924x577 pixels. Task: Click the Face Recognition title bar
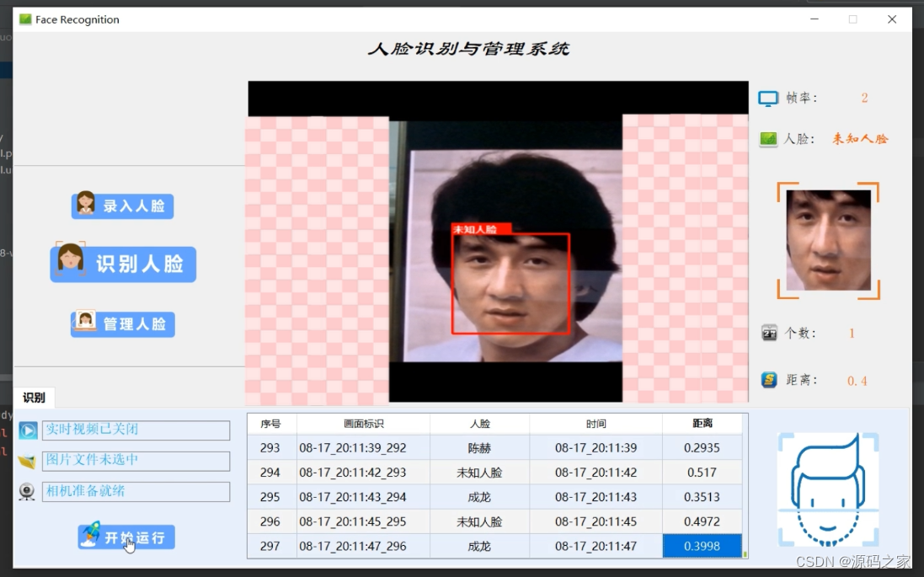tap(77, 19)
